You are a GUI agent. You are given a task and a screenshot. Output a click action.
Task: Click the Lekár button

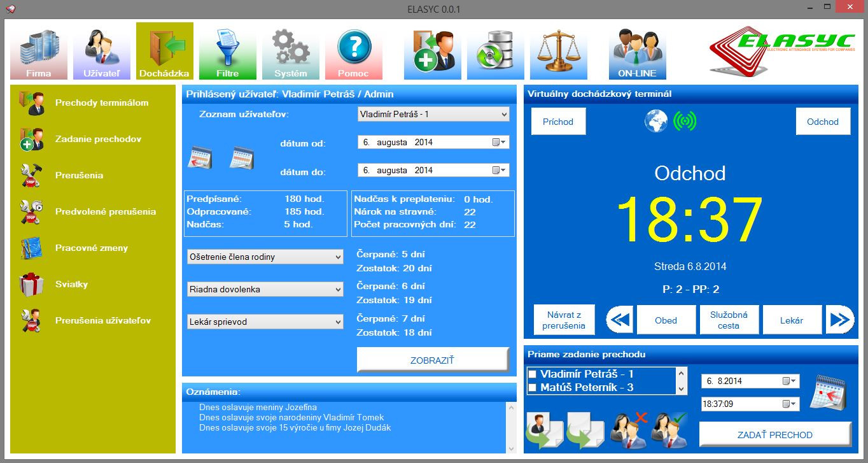pyautogui.click(x=792, y=320)
